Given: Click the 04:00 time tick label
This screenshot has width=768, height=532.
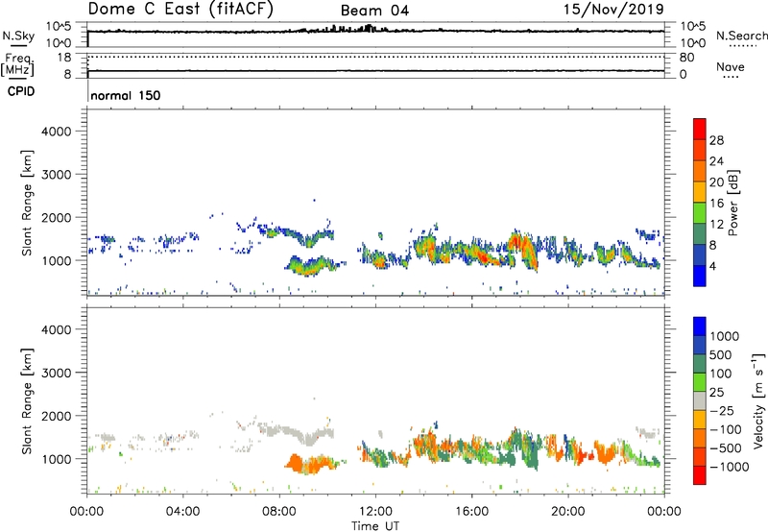Looking at the screenshot, I should click(x=183, y=512).
